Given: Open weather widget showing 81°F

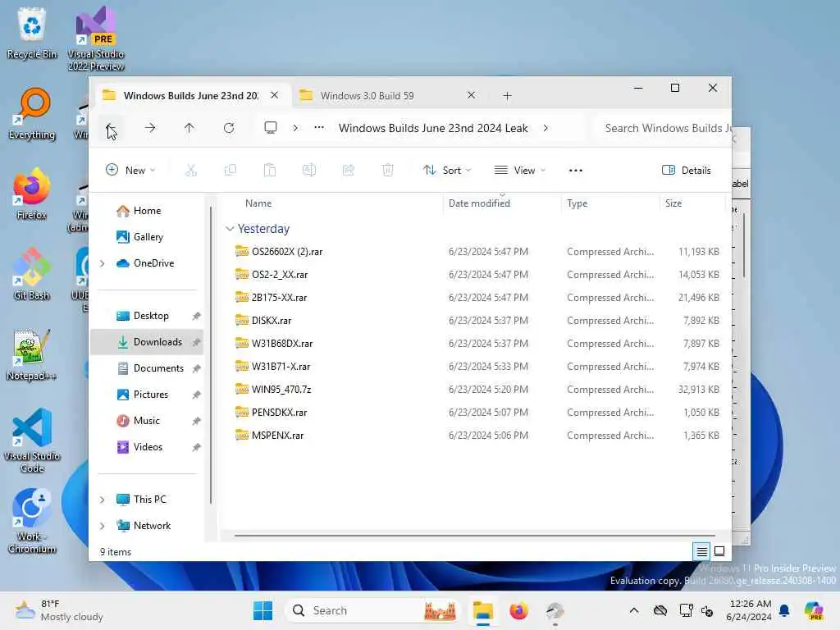Looking at the screenshot, I should click(x=59, y=610).
